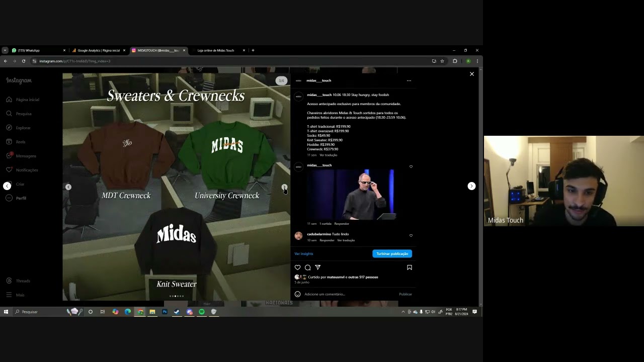644x362 pixels.
Task: Click the Instagram logo in the sidebar
Action: click(x=19, y=80)
